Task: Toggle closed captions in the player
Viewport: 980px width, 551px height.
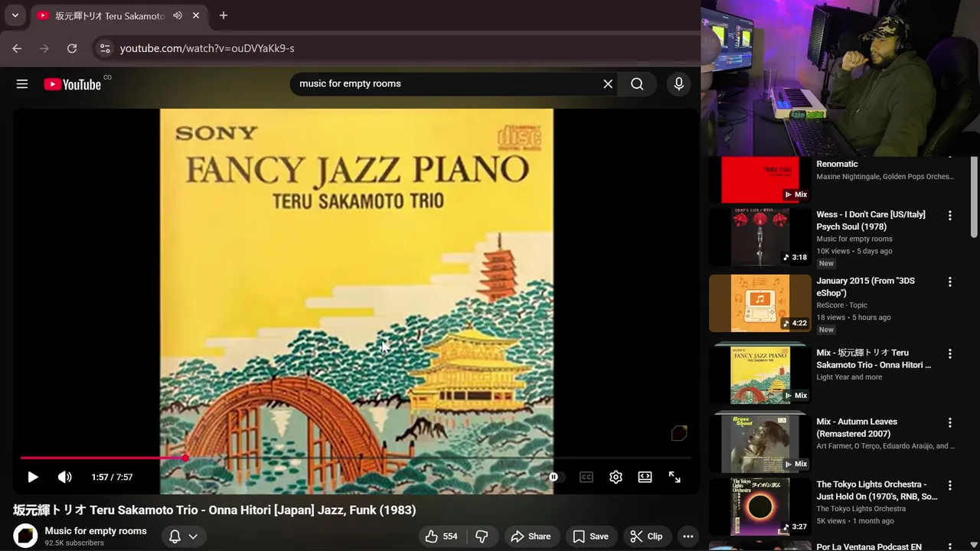Action: [586, 477]
